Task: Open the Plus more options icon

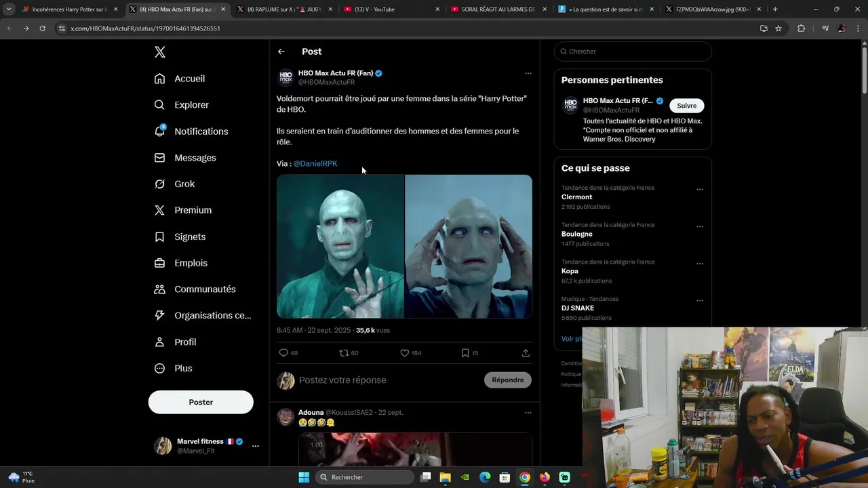Action: pos(159,369)
